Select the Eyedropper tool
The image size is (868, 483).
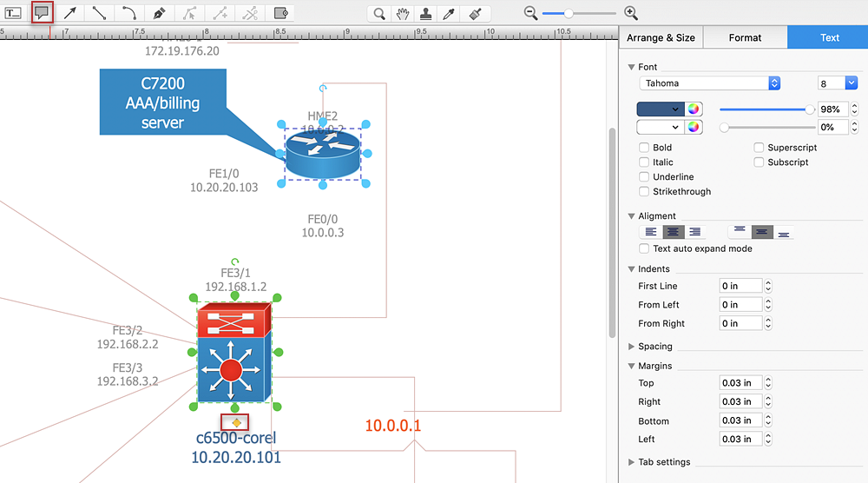point(449,13)
